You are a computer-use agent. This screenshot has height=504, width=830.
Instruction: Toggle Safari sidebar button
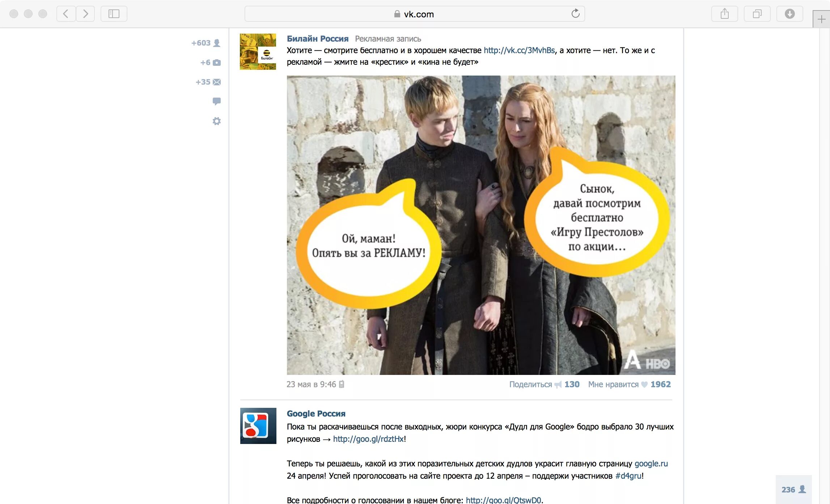pyautogui.click(x=114, y=14)
